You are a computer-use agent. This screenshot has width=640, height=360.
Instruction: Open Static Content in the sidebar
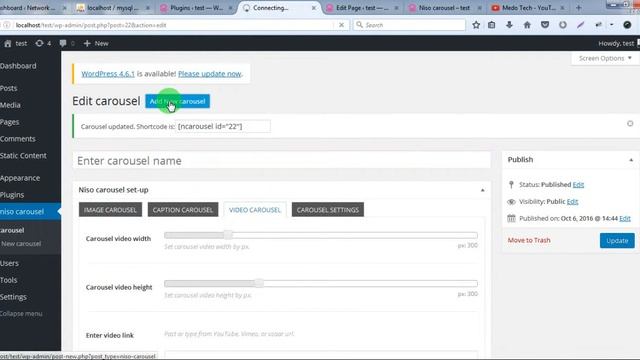[23, 156]
